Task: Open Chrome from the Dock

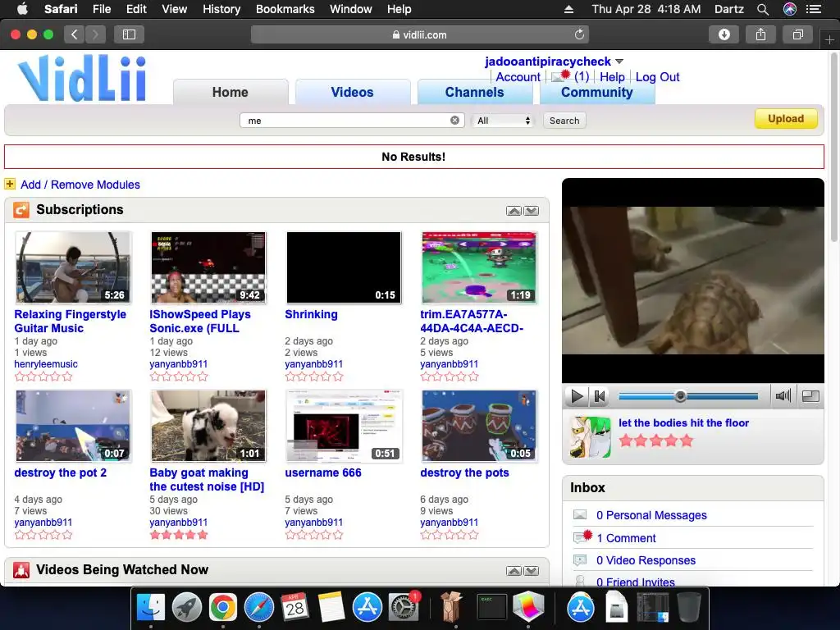Action: [223, 608]
